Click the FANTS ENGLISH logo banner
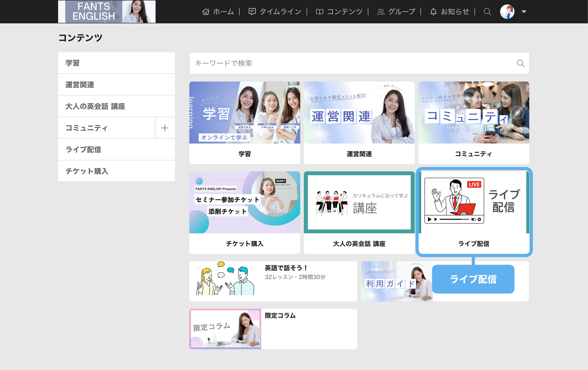588x370 pixels. click(x=107, y=11)
